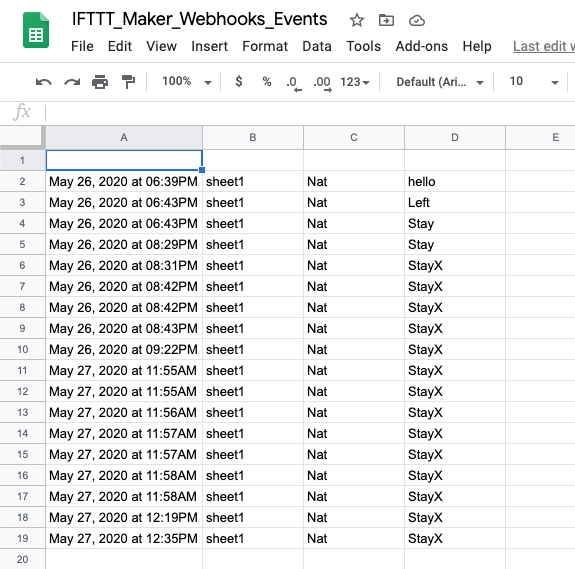The height and width of the screenshot is (569, 575).
Task: Open the 123 number format dropdown
Action: [x=355, y=82]
